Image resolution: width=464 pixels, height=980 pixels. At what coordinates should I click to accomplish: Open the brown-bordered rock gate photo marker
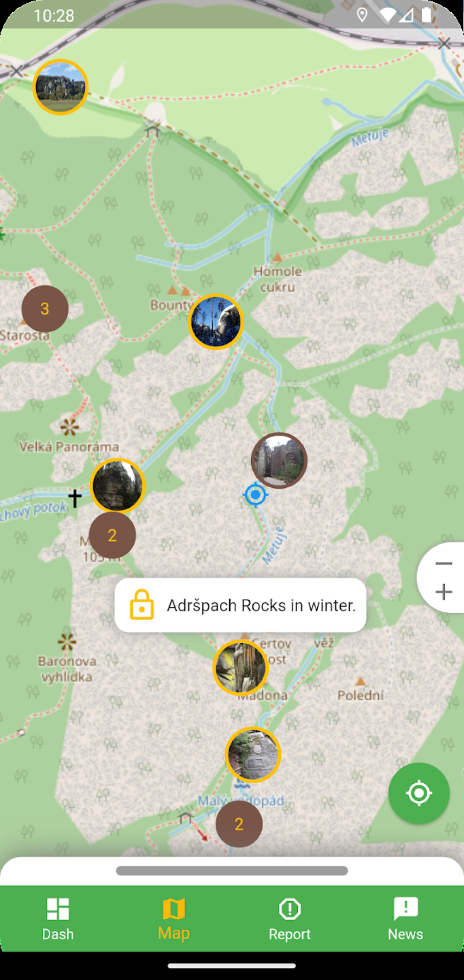click(279, 460)
